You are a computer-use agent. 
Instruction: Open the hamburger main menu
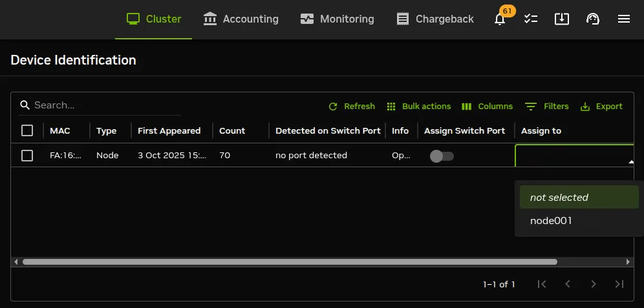coord(623,19)
